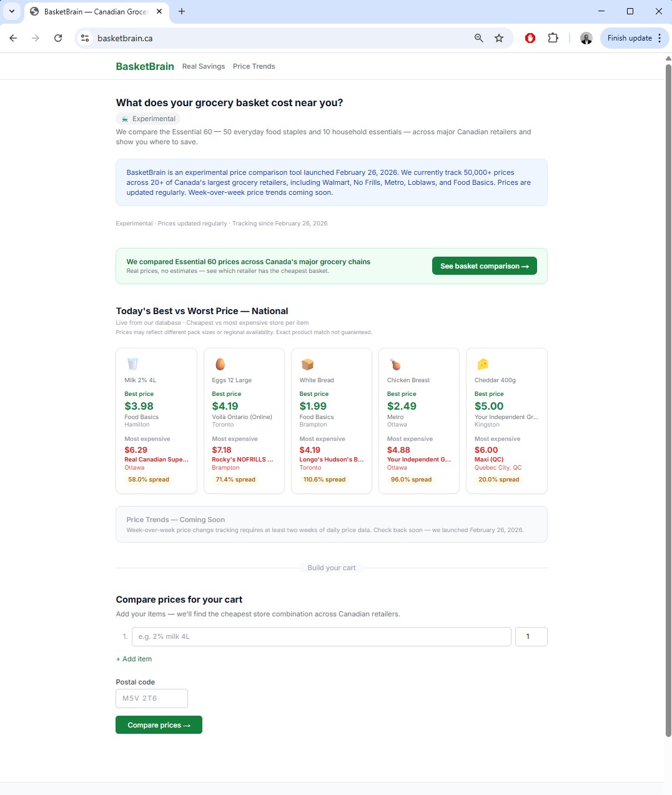Click the bread icon on the White Bread card
The height and width of the screenshot is (795, 672).
click(x=307, y=364)
